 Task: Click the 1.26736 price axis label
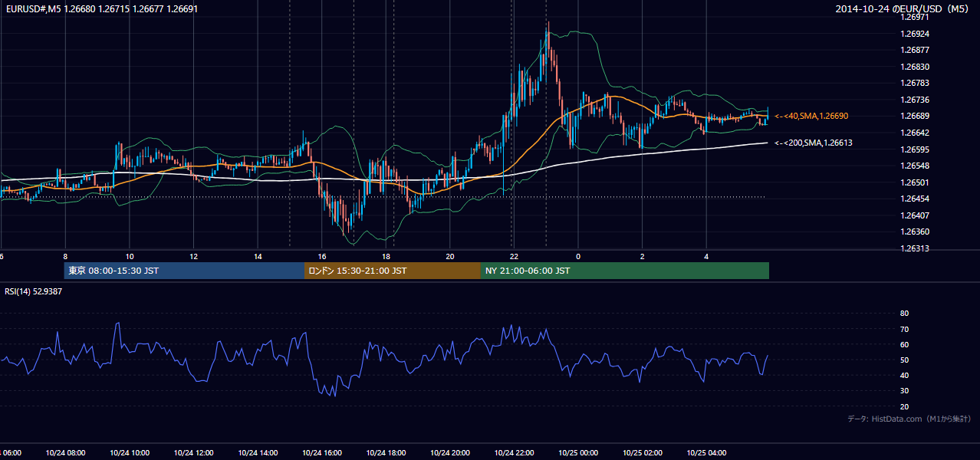click(x=915, y=100)
